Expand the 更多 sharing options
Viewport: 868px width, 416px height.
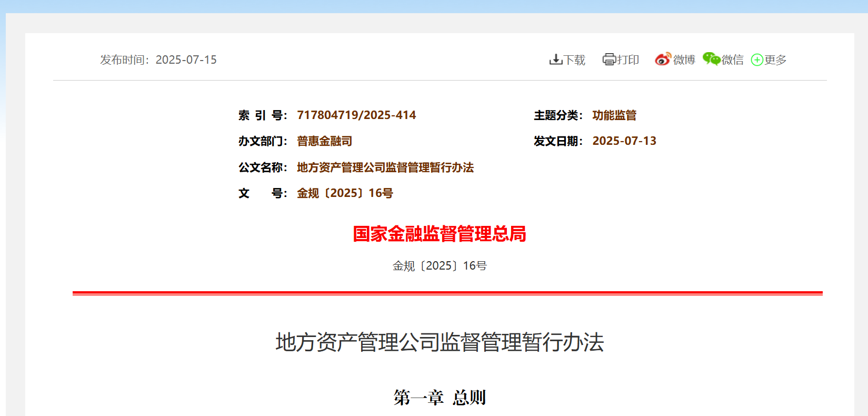coord(775,60)
